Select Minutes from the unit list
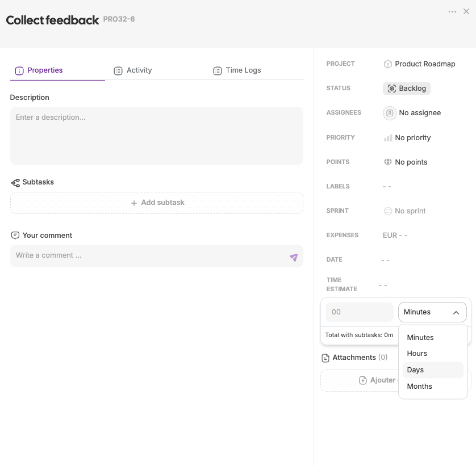The height and width of the screenshot is (466, 476). [433, 337]
